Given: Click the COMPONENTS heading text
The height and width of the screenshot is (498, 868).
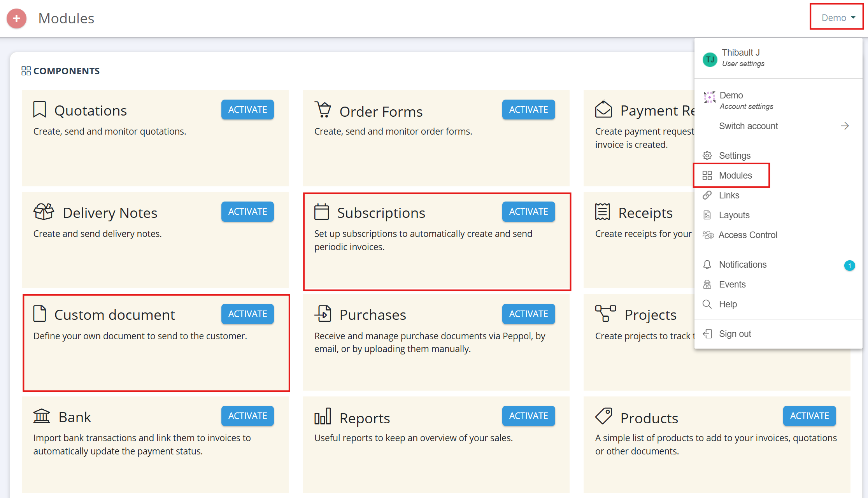Looking at the screenshot, I should pyautogui.click(x=67, y=71).
